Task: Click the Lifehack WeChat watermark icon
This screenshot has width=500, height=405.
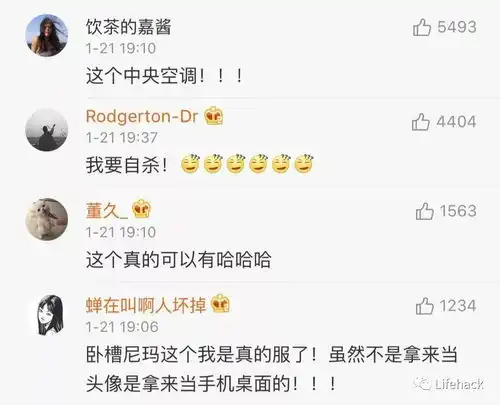Action: (x=422, y=384)
